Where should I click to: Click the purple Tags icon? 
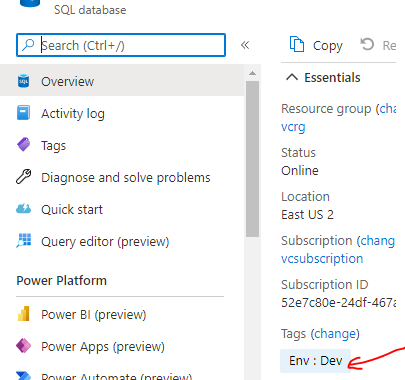(23, 145)
